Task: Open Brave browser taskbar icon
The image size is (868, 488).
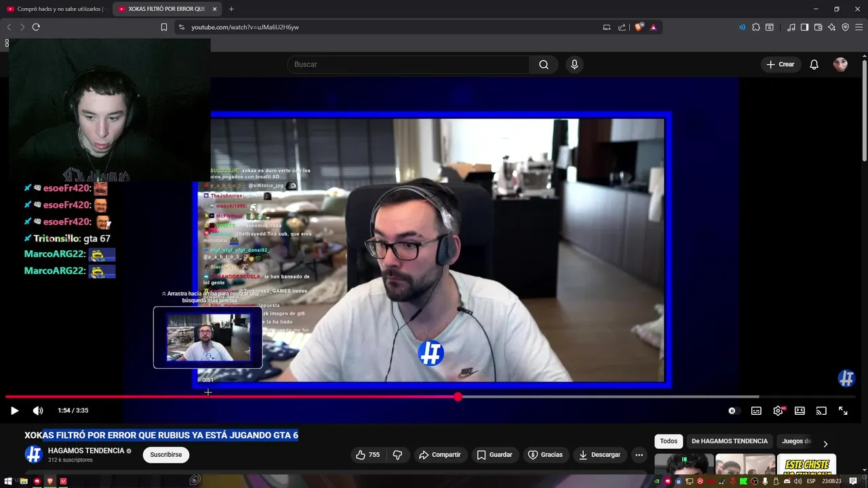Action: (x=50, y=481)
